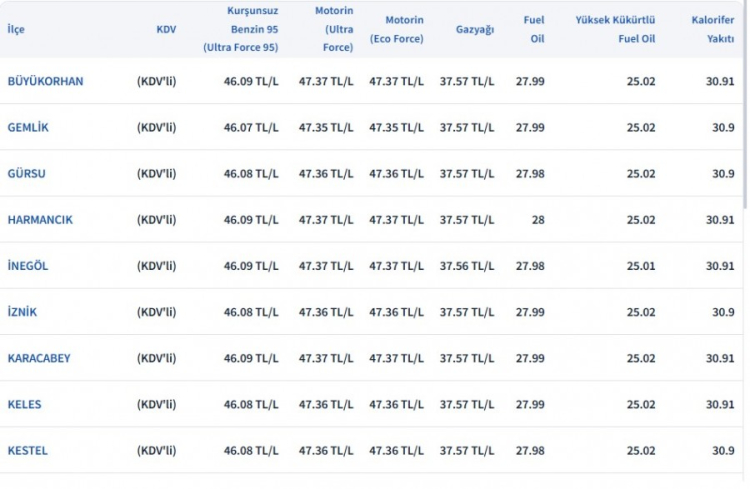Viewport: 750px width, 489px height.
Task: Open the GEMLİK district link
Action: pos(28,128)
